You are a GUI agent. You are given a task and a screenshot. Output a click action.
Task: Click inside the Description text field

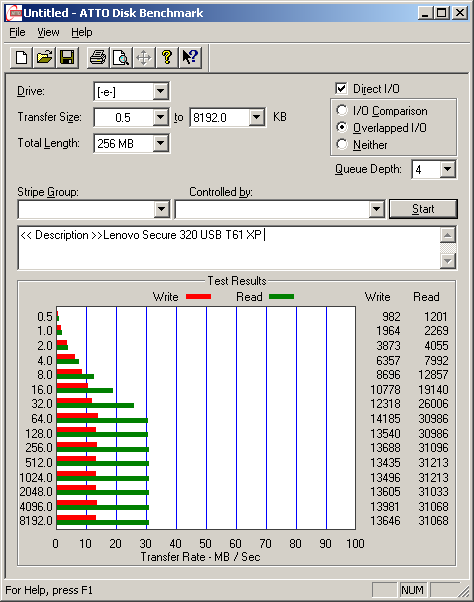click(x=229, y=248)
